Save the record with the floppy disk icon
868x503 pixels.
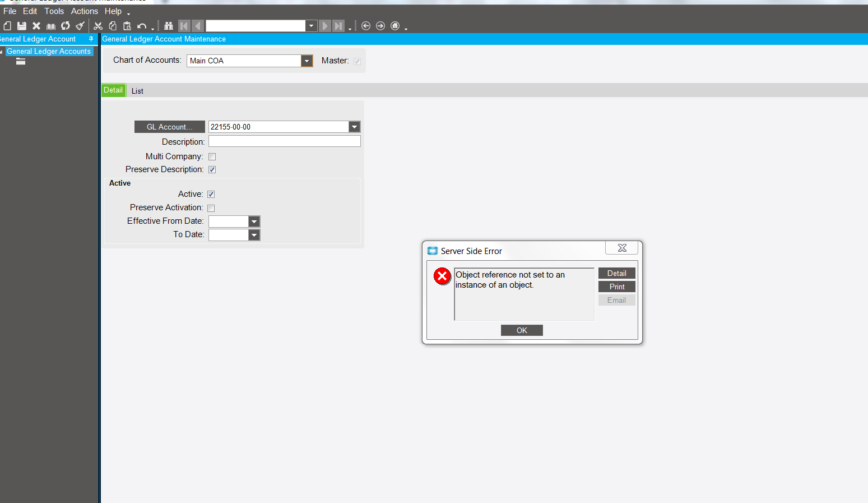[22, 26]
